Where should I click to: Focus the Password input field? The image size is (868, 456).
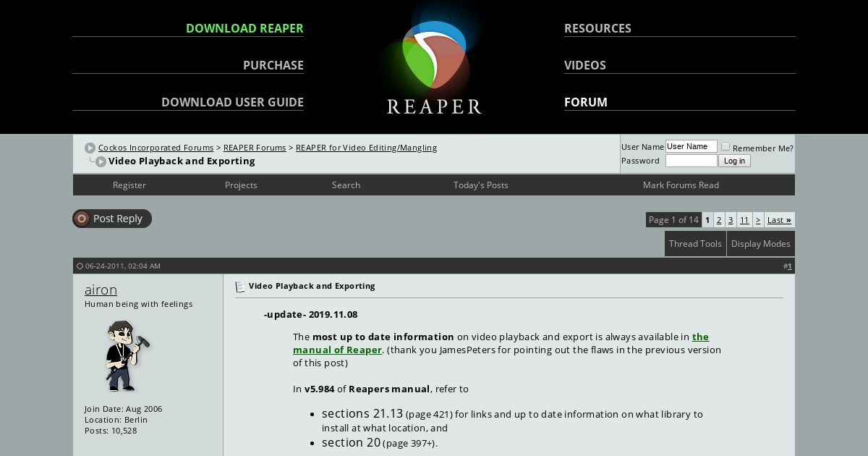pyautogui.click(x=692, y=161)
